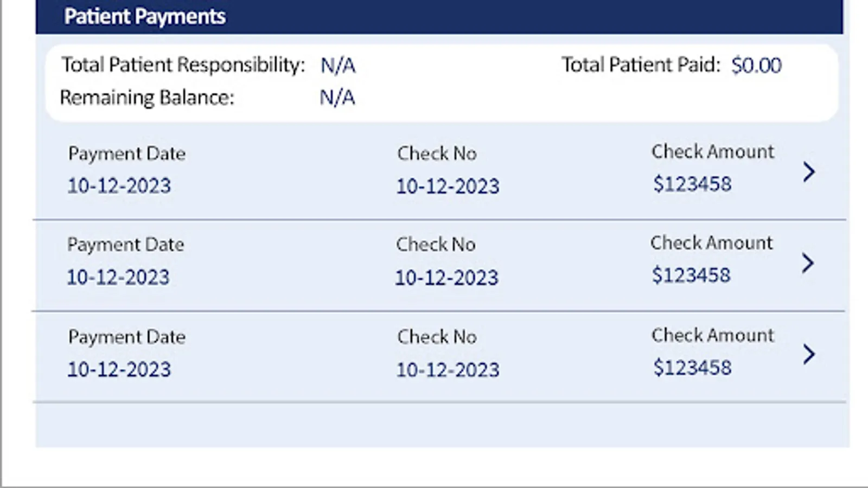
Task: Click the Remaining Balance label
Action: click(147, 98)
